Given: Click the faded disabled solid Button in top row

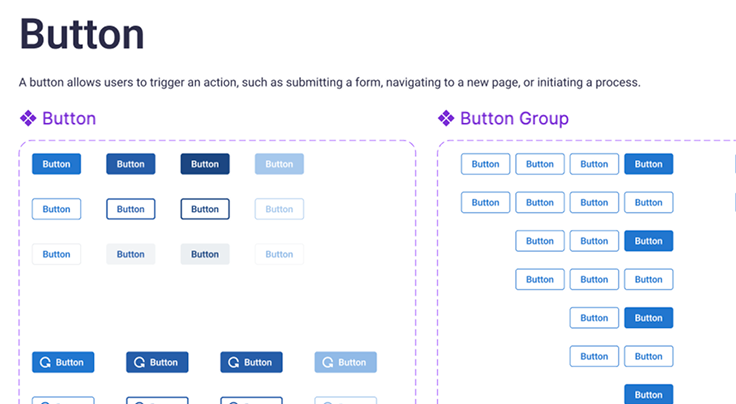Looking at the screenshot, I should coord(279,164).
